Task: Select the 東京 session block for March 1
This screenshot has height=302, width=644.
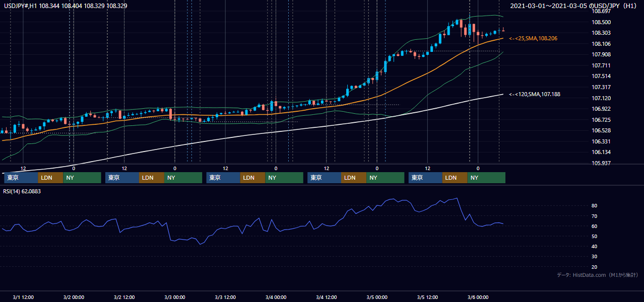Action: (21, 178)
